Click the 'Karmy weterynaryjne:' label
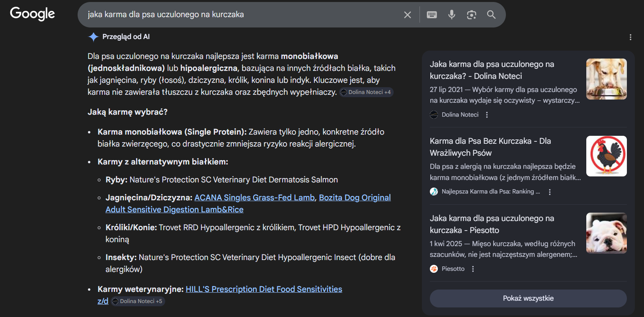The width and height of the screenshot is (644, 317). pyautogui.click(x=141, y=289)
